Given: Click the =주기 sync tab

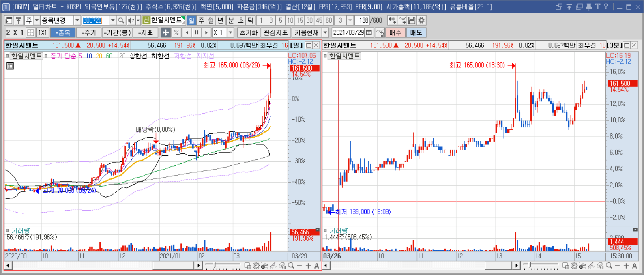Looking at the screenshot, I should 88,32.
